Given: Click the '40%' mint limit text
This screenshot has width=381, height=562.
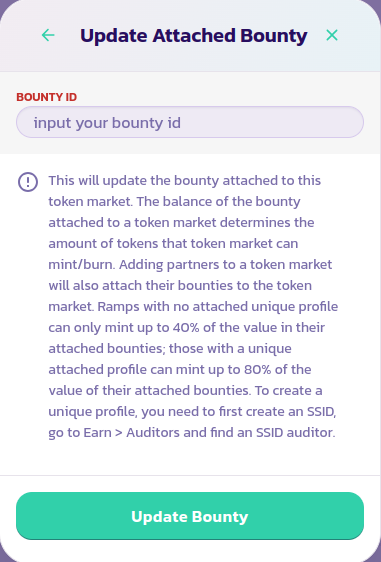Looking at the screenshot, I should point(186,327).
